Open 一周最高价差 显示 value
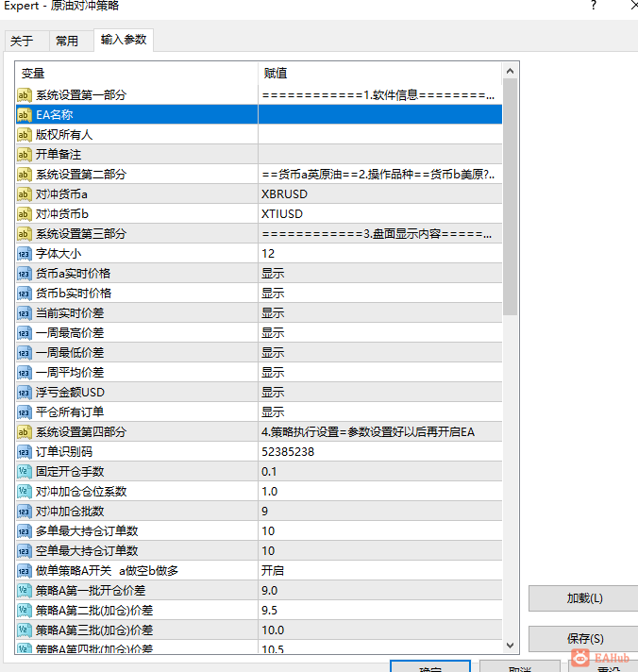Viewport: 638px width, 672px height. point(380,333)
